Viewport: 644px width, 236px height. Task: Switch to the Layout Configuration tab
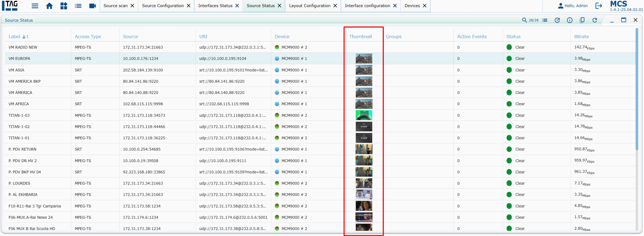click(x=309, y=6)
